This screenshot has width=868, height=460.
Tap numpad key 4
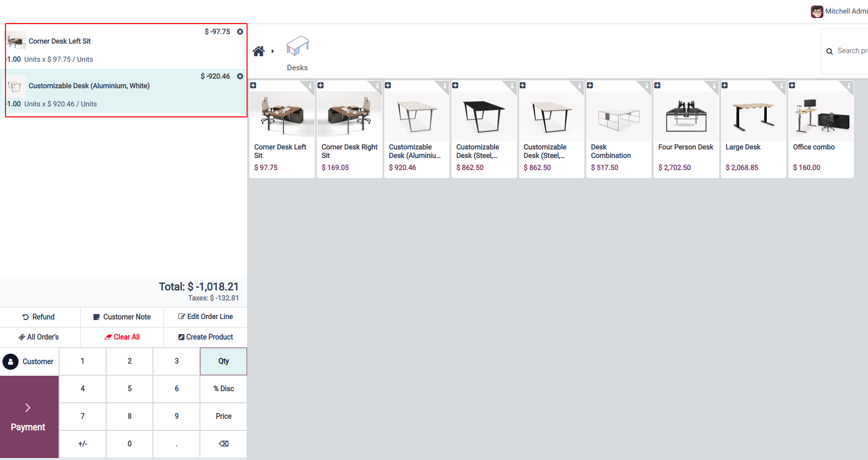tap(83, 389)
